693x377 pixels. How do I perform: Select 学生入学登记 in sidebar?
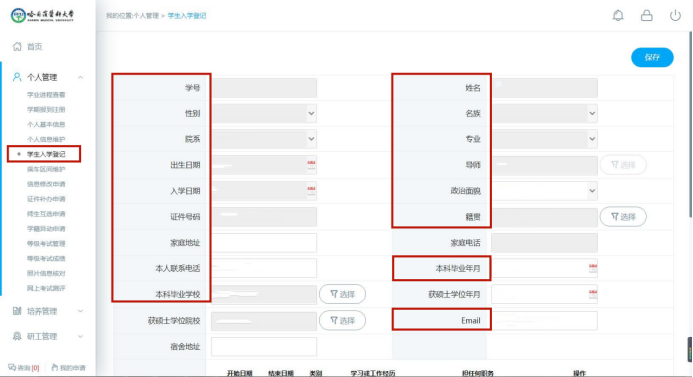pos(46,154)
